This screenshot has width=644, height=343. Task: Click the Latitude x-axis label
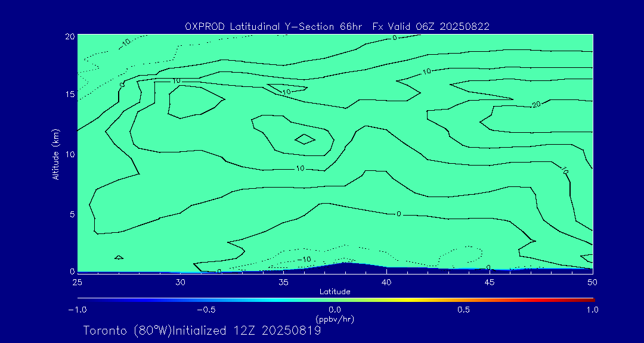click(335, 292)
